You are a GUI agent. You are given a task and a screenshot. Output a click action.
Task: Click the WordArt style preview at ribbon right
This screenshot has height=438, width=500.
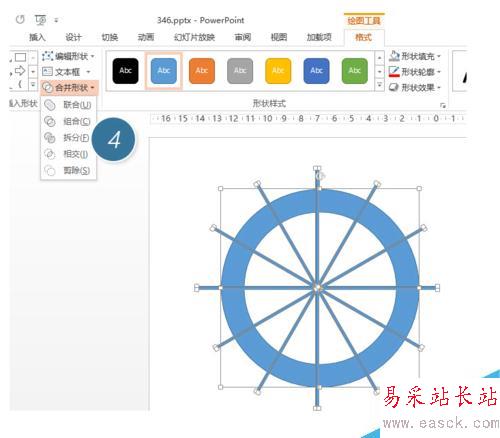tap(460, 71)
